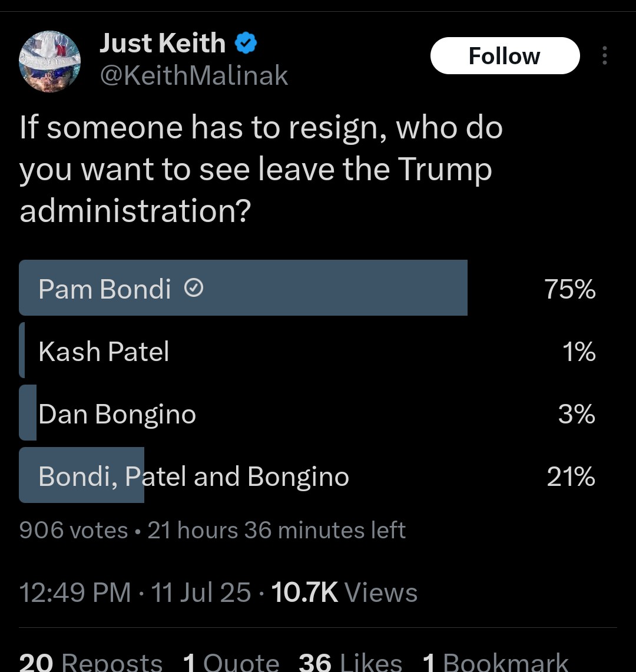This screenshot has height=672, width=636.
Task: Open the 1 Quote list
Action: tap(231, 662)
